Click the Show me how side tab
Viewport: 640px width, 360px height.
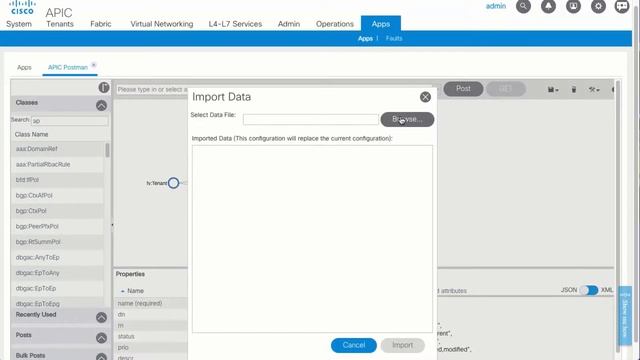pyautogui.click(x=625, y=316)
